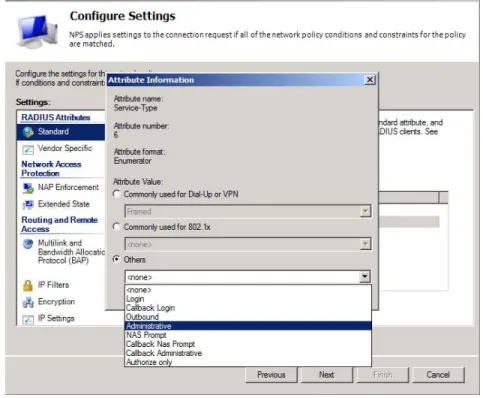483x398 pixels.
Task: Click the Multilink and Bandwidth Allocation icon
Action: click(x=28, y=244)
